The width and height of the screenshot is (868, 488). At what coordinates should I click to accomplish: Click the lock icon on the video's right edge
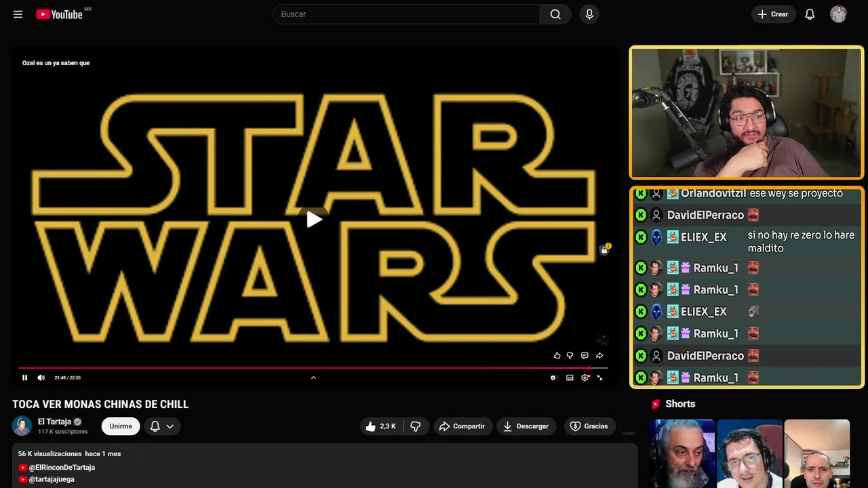tap(604, 250)
